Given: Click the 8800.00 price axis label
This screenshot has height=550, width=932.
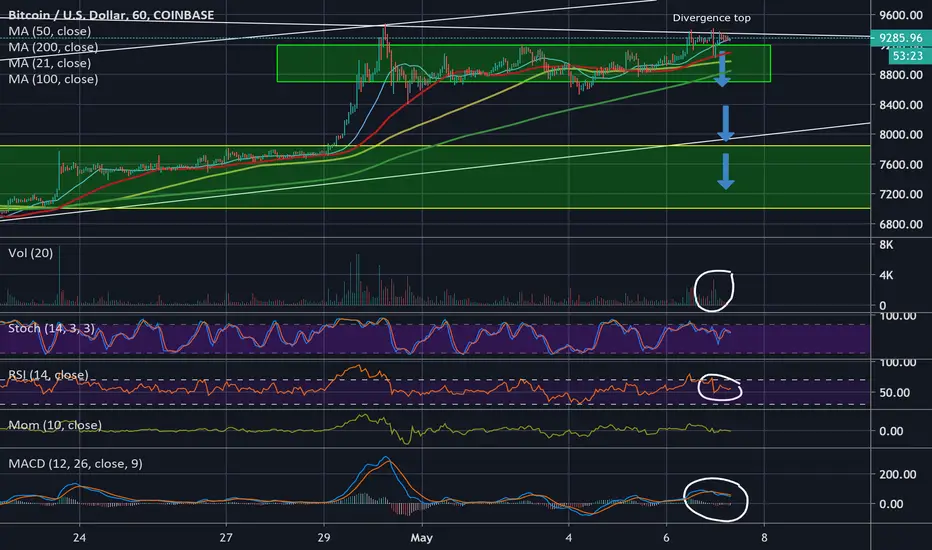Looking at the screenshot, I should coord(900,75).
